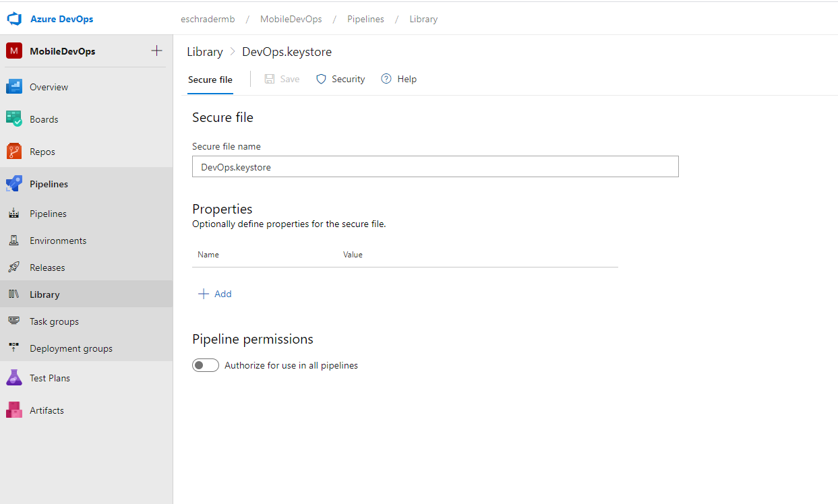
Task: Click eschradermb in the breadcrumb
Action: click(x=208, y=19)
